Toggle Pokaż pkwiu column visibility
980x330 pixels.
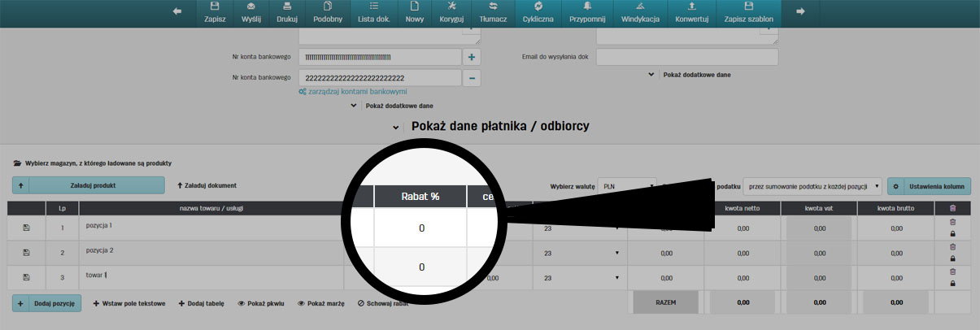click(260, 303)
